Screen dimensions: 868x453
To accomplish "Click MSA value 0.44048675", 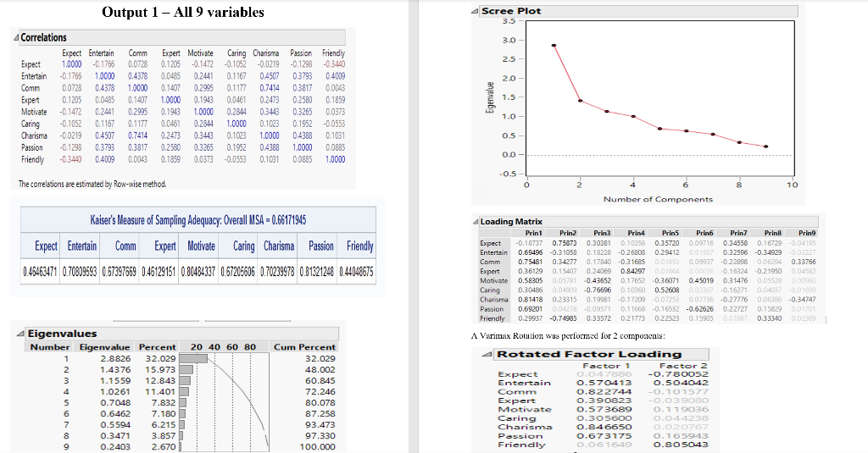I will coord(356,272).
